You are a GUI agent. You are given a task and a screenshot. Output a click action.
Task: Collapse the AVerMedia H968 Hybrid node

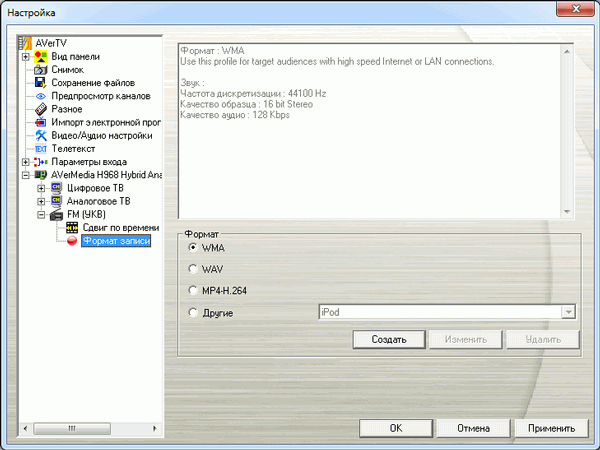click(x=25, y=175)
